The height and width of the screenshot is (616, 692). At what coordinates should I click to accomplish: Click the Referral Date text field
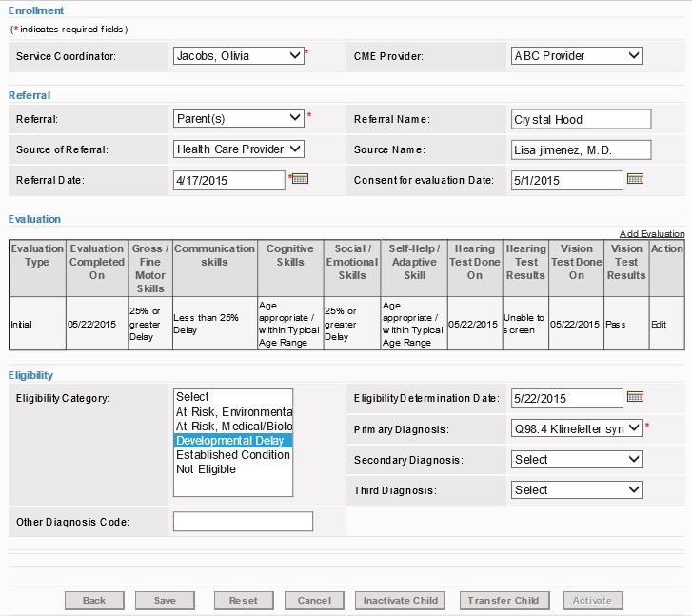click(x=228, y=180)
